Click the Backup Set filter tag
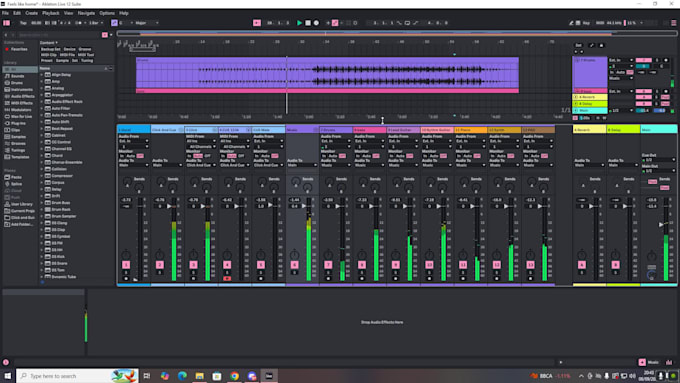The height and width of the screenshot is (383, 680). point(51,49)
